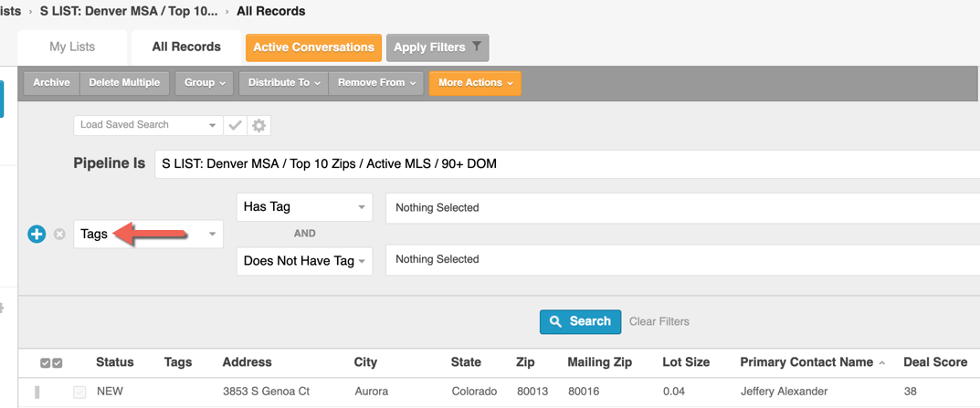Image resolution: width=980 pixels, height=408 pixels.
Task: Open the Tags filter field dropdown
Action: (148, 235)
